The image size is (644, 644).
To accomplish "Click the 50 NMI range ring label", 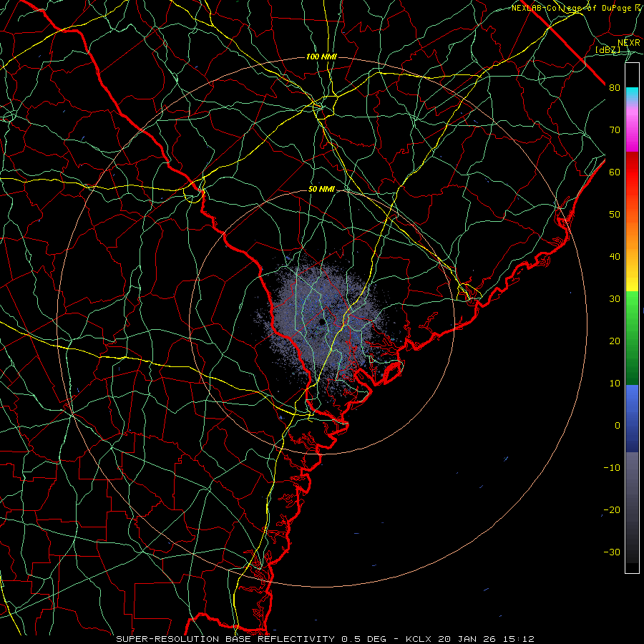I will tap(321, 190).
